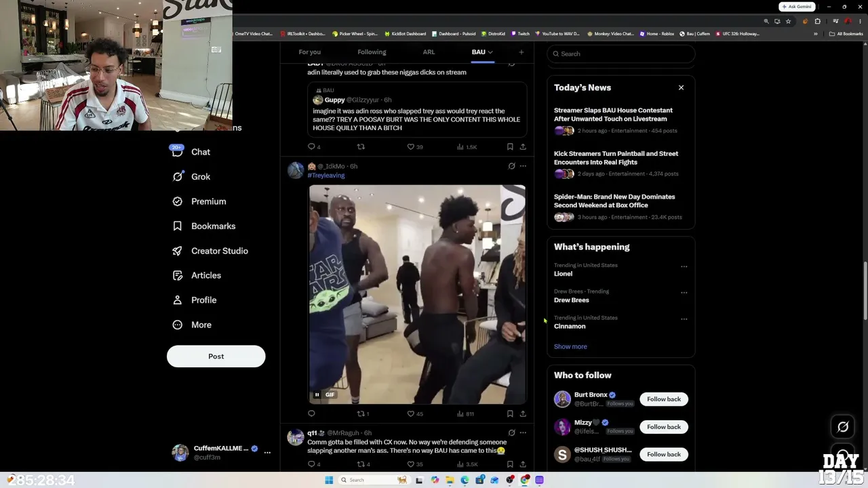Viewport: 868px width, 488px height.
Task: Follow back @SHUSH_SHUSH
Action: [x=664, y=455]
